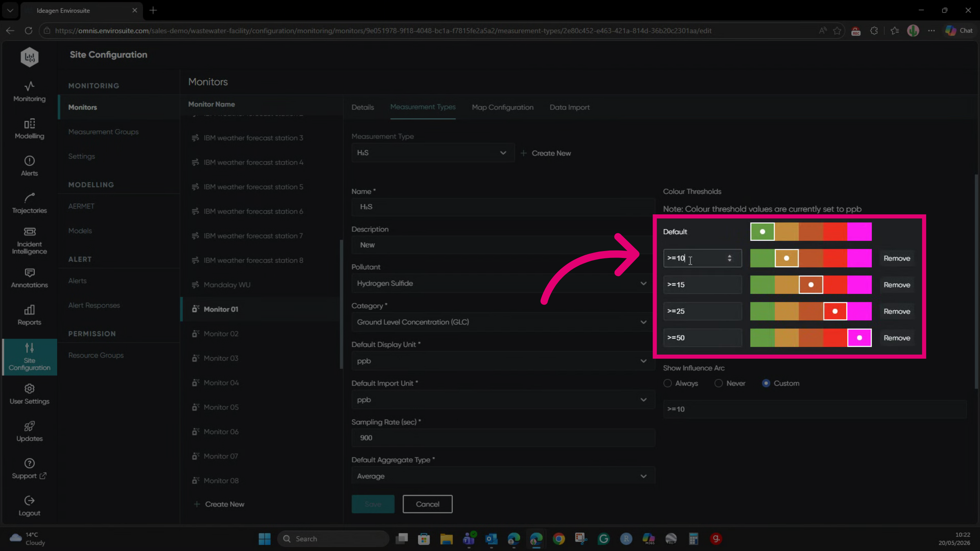Open the Windows Start menu
The image size is (980, 551).
point(265,539)
